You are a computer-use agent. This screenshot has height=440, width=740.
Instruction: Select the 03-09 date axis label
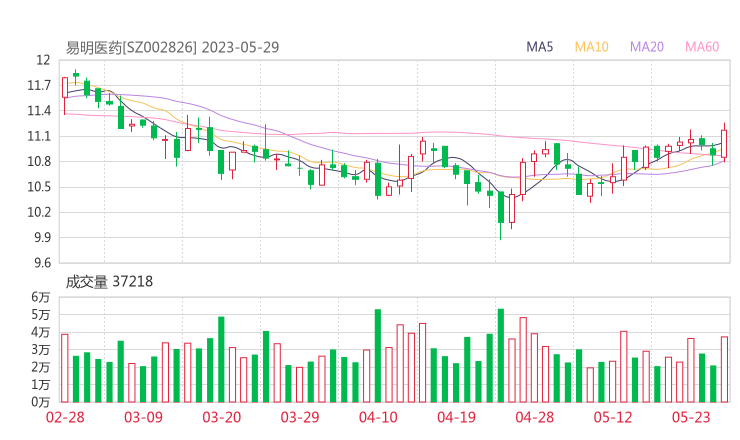(143, 417)
